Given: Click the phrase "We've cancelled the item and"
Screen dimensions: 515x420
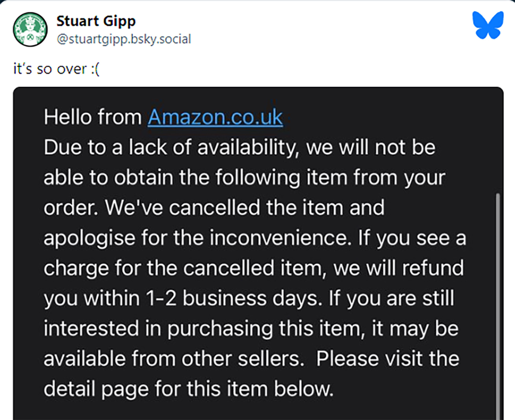Looking at the screenshot, I should 244,207.
